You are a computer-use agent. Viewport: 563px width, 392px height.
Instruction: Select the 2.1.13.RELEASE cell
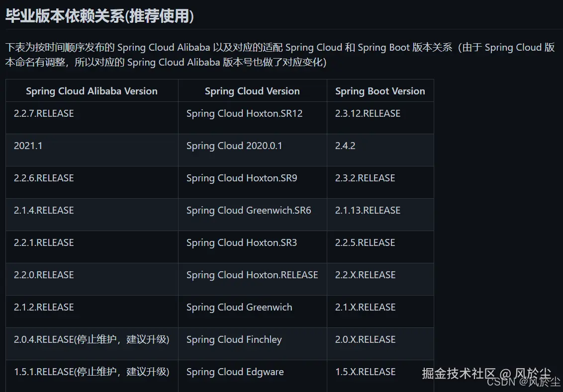368,211
